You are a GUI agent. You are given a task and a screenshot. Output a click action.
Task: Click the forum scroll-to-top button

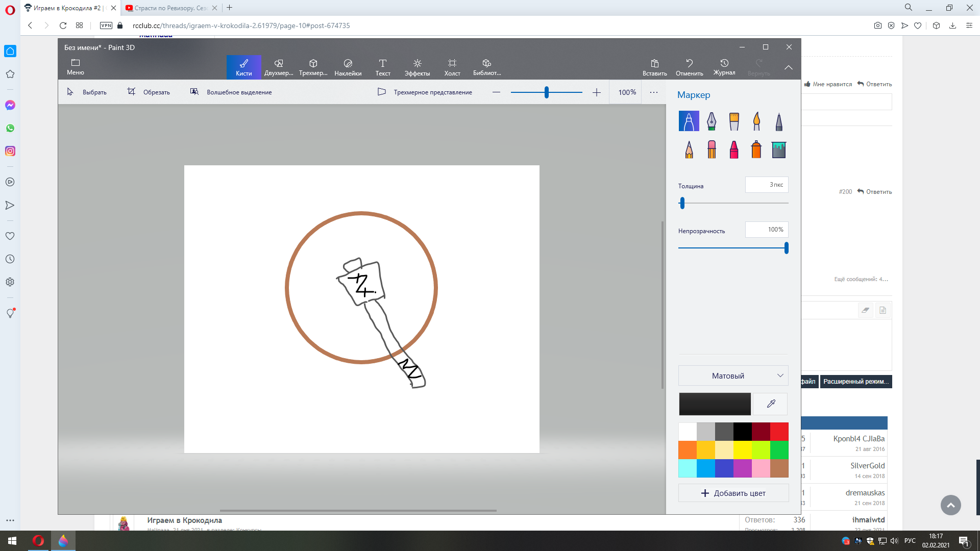[951, 505]
